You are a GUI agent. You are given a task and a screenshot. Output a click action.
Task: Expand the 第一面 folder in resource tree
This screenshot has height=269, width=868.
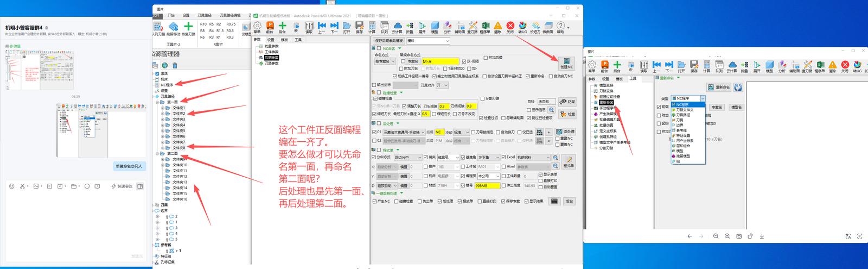(157, 102)
